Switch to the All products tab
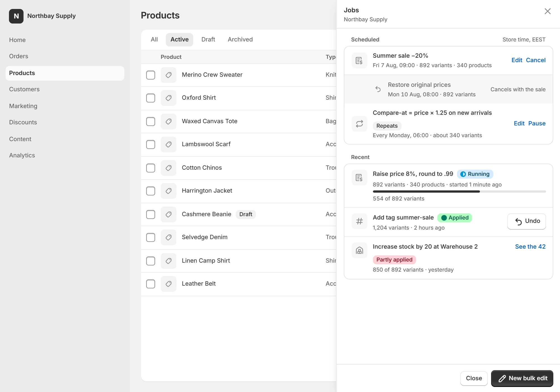Image resolution: width=560 pixels, height=392 pixels. click(x=154, y=39)
